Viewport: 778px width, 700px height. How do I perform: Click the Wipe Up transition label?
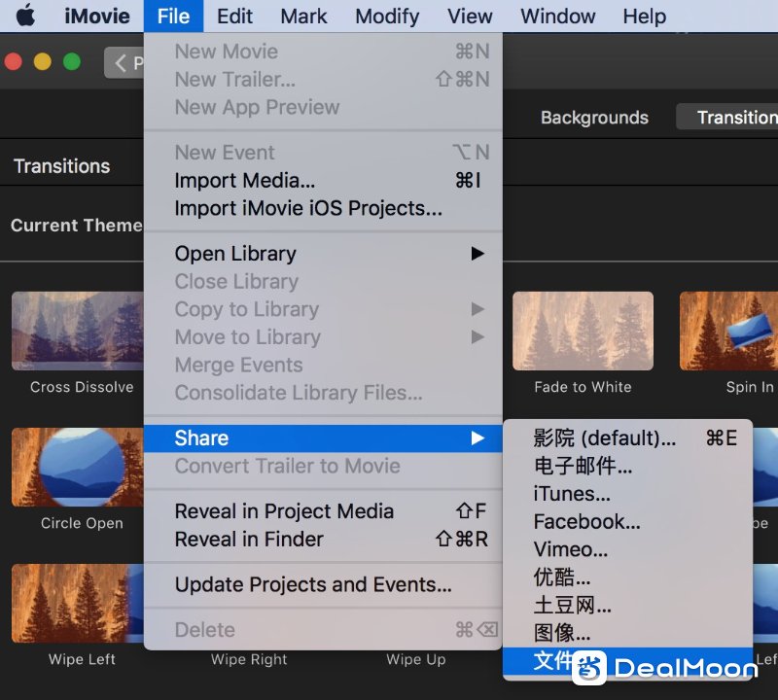[x=416, y=659]
